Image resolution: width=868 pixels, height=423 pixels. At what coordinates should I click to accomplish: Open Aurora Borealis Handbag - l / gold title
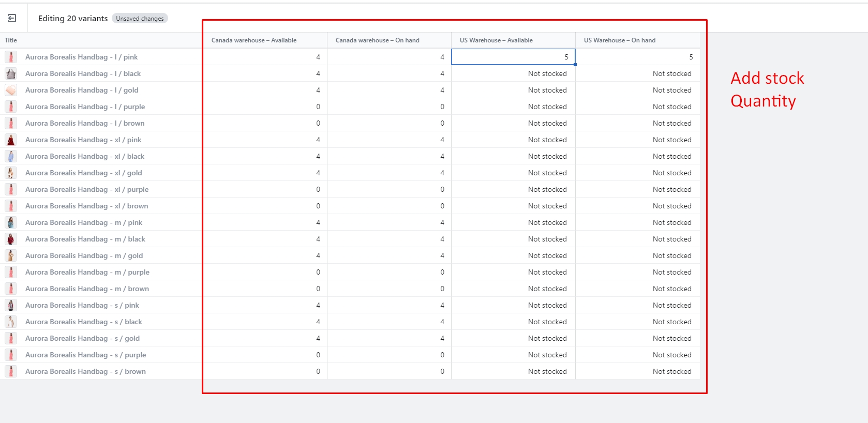coord(82,90)
